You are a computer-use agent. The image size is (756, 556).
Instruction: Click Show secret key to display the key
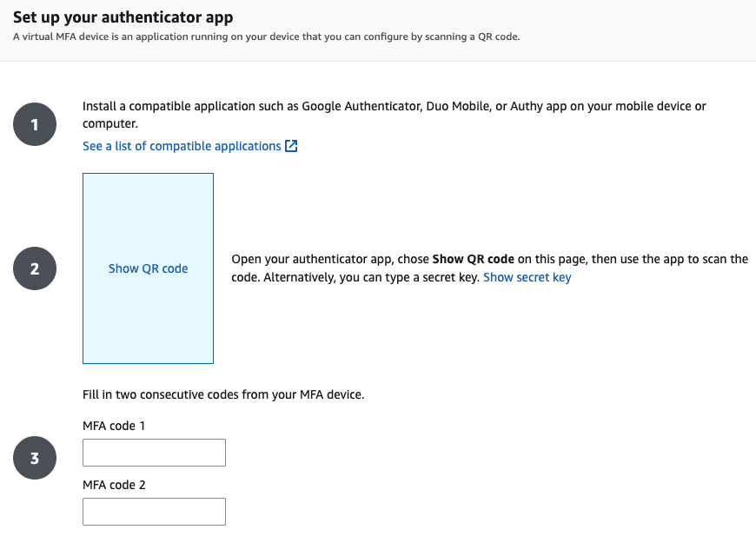pos(527,276)
